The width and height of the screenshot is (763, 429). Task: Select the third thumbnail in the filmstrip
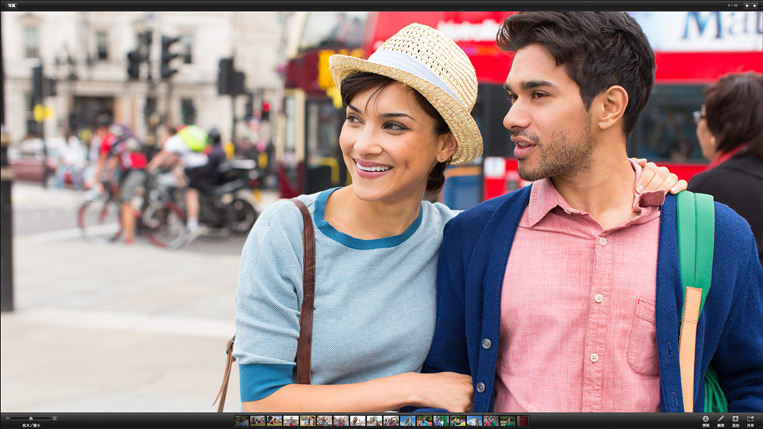(x=274, y=421)
